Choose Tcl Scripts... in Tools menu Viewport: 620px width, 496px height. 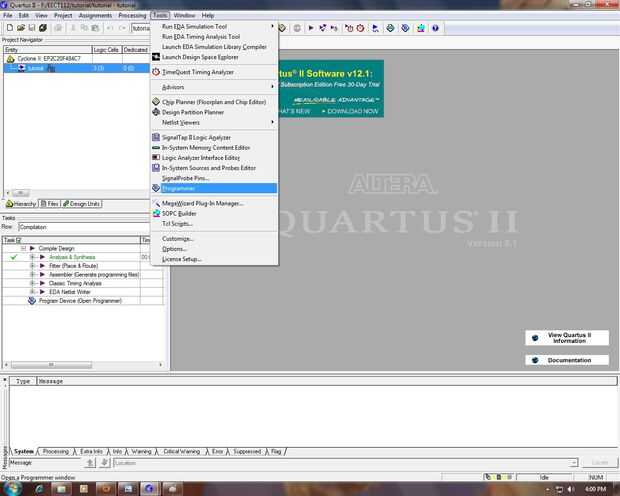(215, 223)
